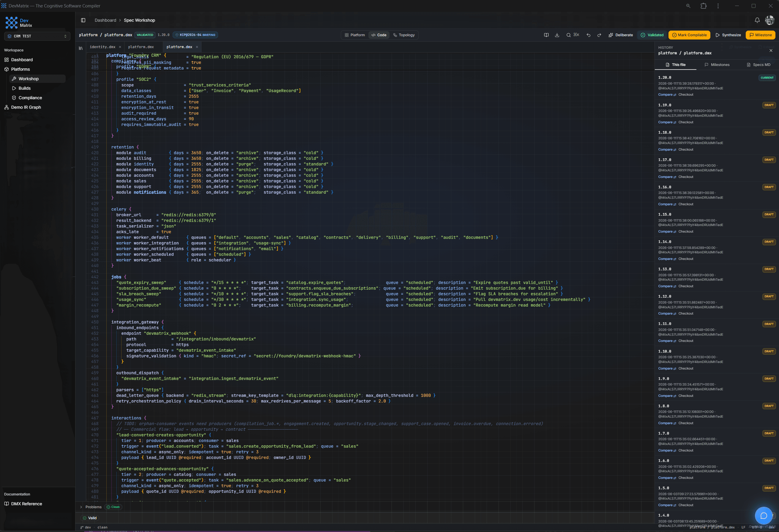The height and width of the screenshot is (532, 779).
Task: Open search with the ⌘K magnifier
Action: tap(573, 35)
